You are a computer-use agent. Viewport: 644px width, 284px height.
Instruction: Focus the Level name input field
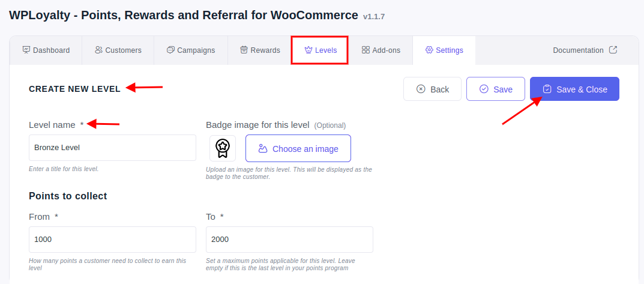click(x=113, y=148)
